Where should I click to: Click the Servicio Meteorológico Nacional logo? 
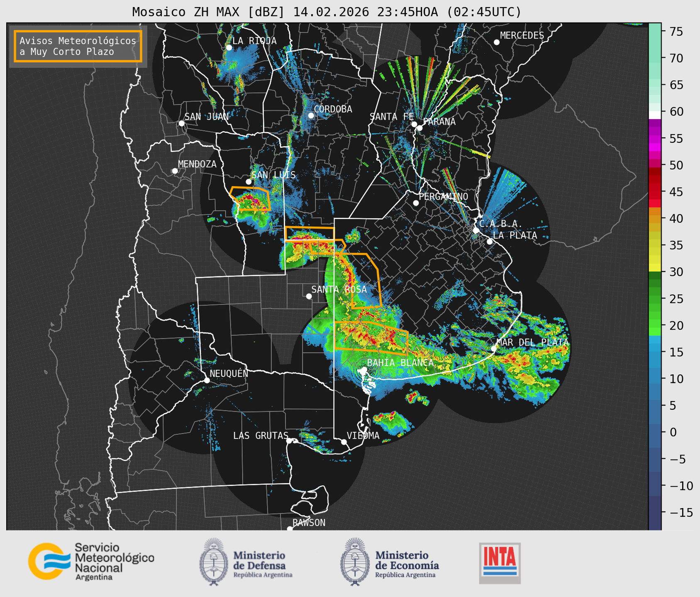coord(91,561)
